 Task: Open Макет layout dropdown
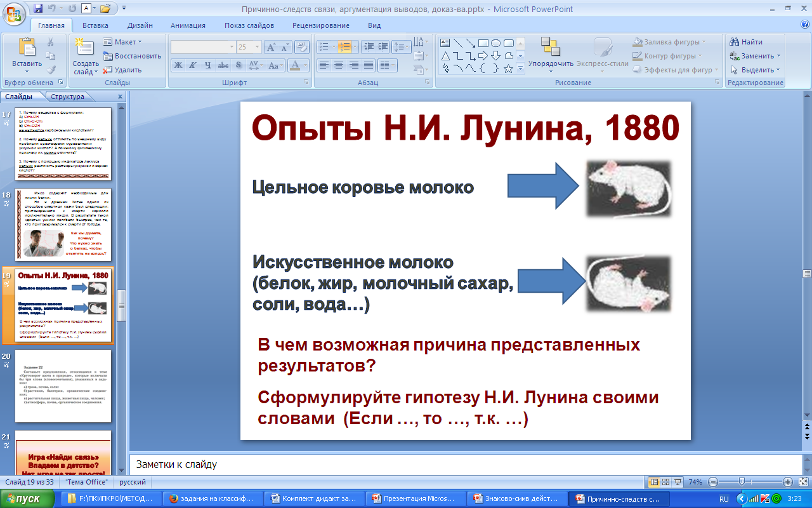[123, 42]
